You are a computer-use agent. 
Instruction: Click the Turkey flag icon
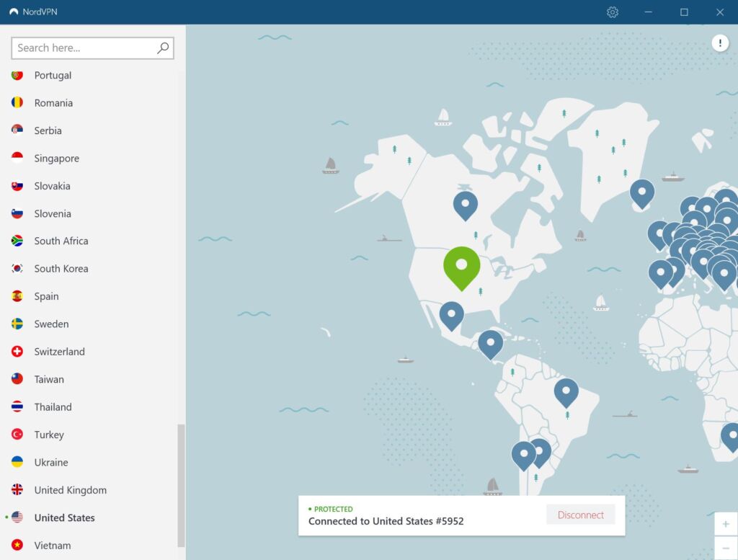[x=17, y=435]
